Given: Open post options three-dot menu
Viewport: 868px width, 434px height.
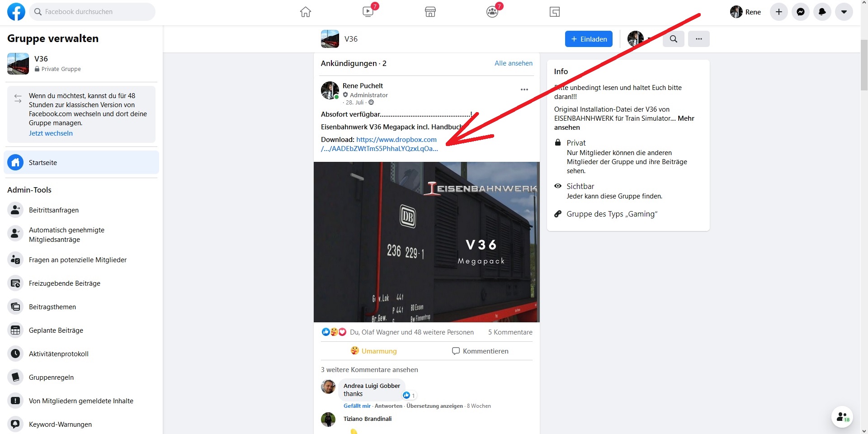Looking at the screenshot, I should 524,90.
